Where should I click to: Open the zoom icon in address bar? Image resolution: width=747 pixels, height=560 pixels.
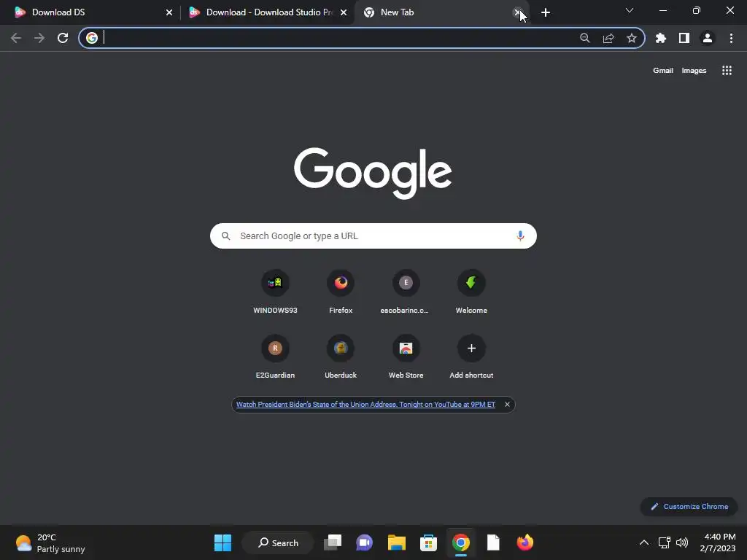584,38
